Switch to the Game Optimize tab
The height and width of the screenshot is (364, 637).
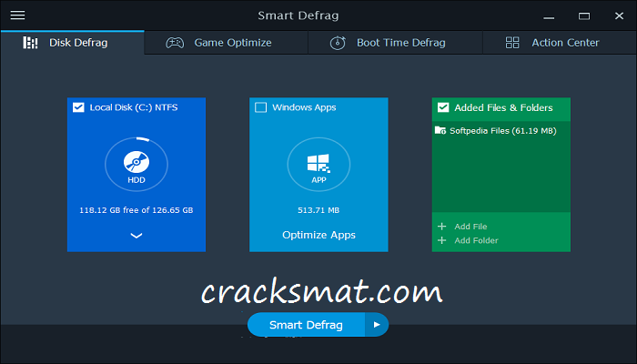tap(227, 43)
